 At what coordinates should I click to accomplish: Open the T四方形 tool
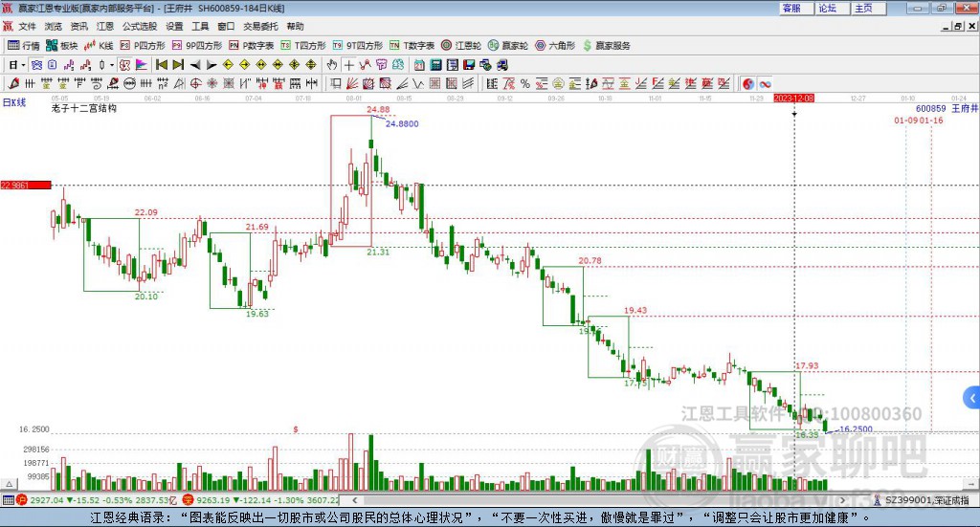click(303, 46)
